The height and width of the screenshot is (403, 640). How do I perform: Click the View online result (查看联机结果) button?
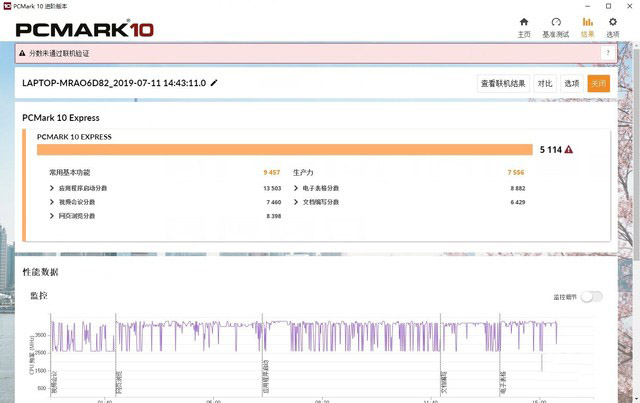[503, 84]
